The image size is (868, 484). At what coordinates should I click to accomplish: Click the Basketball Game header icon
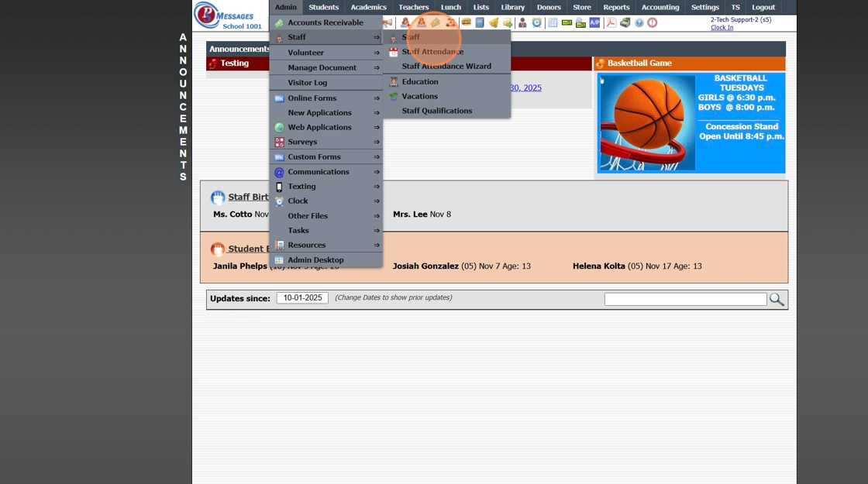(600, 64)
